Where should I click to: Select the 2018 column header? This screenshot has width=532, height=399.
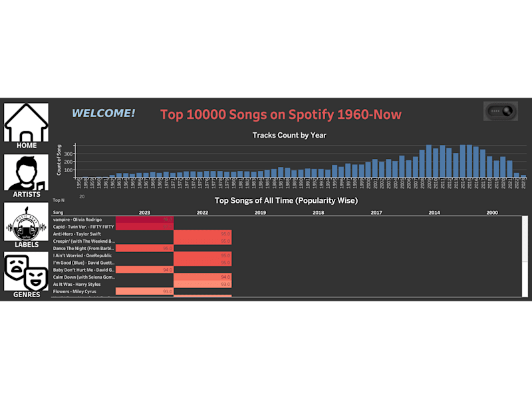tap(319, 212)
